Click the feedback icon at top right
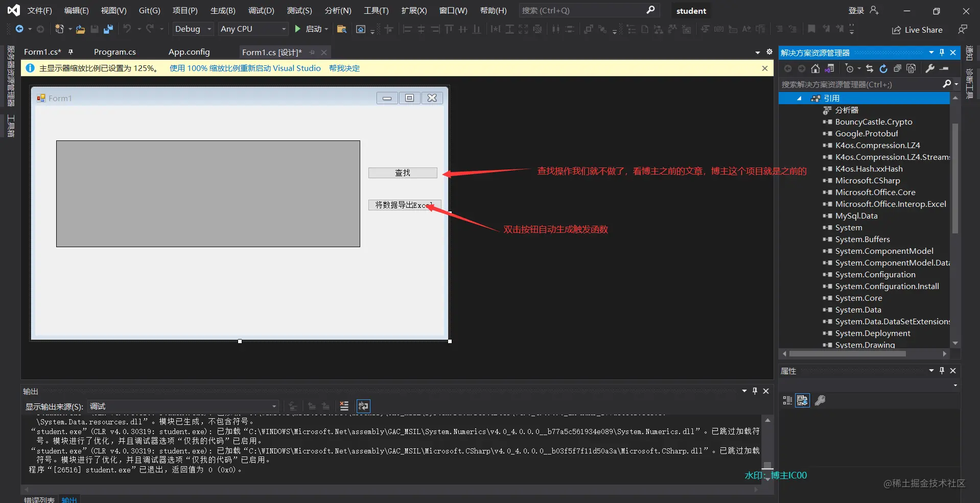This screenshot has width=980, height=503. pyautogui.click(x=963, y=30)
